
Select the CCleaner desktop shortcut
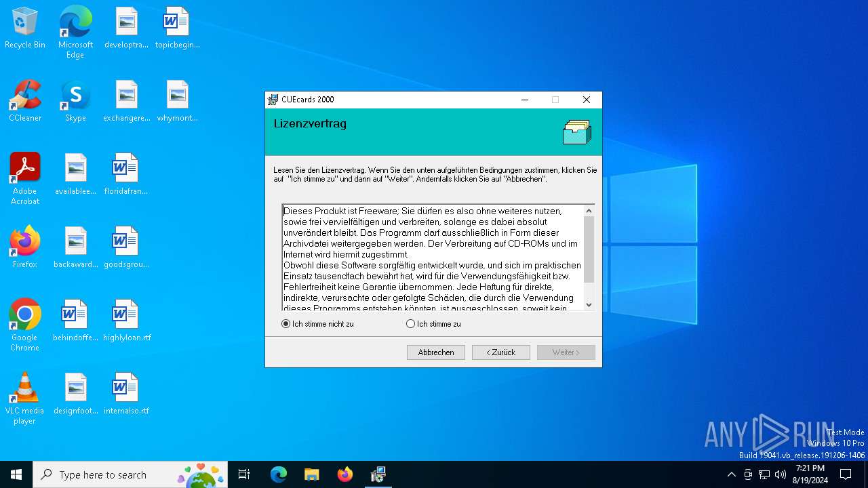(25, 102)
